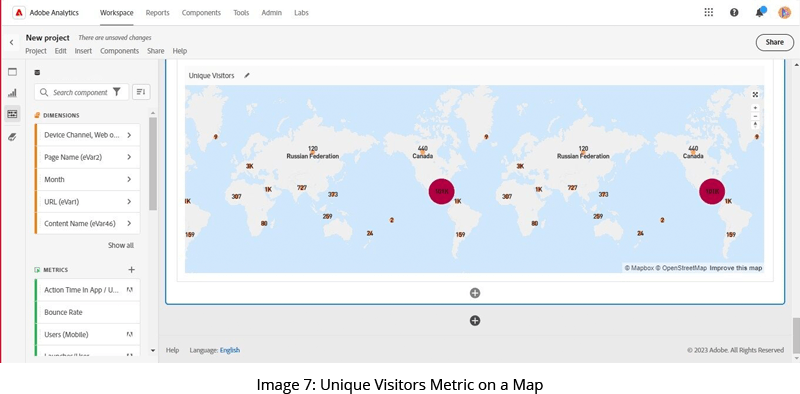Viewport: 800px width, 394px height.
Task: Click the filter funnel icon in search
Action: 117,92
